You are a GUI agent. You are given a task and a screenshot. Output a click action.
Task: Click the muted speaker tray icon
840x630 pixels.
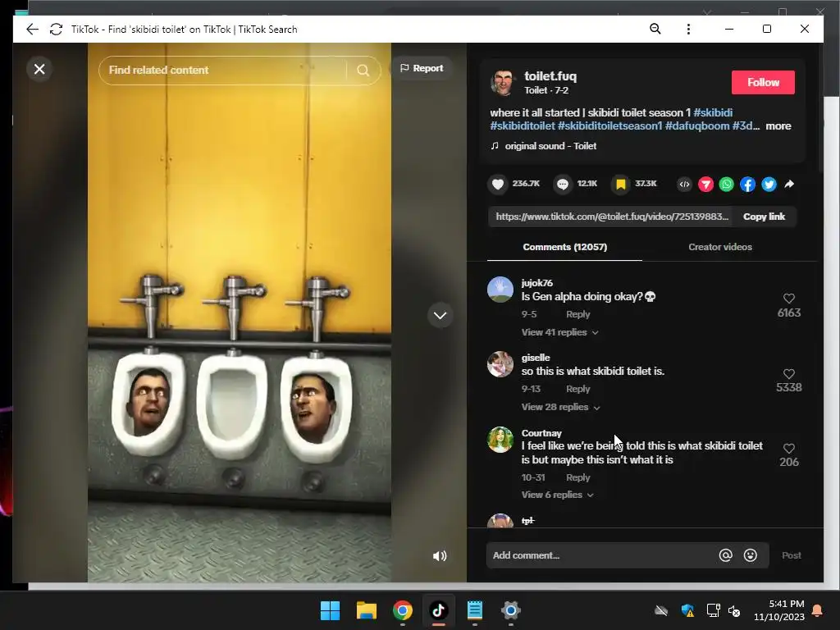click(734, 610)
